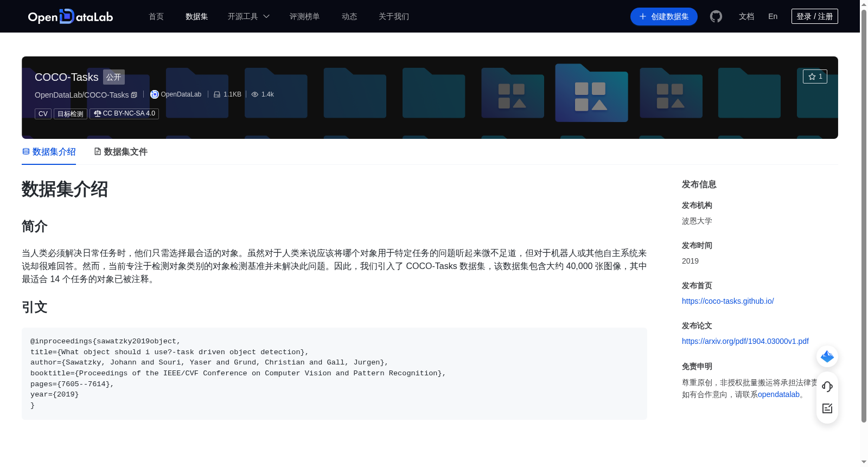Open the headset customer support icon
This screenshot has width=868, height=467.
pos(827,386)
